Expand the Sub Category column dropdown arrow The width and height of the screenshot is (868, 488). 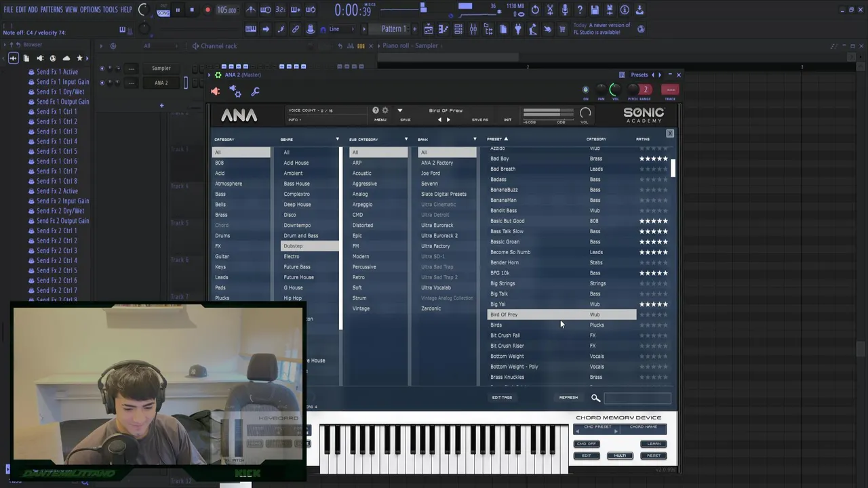pos(406,140)
